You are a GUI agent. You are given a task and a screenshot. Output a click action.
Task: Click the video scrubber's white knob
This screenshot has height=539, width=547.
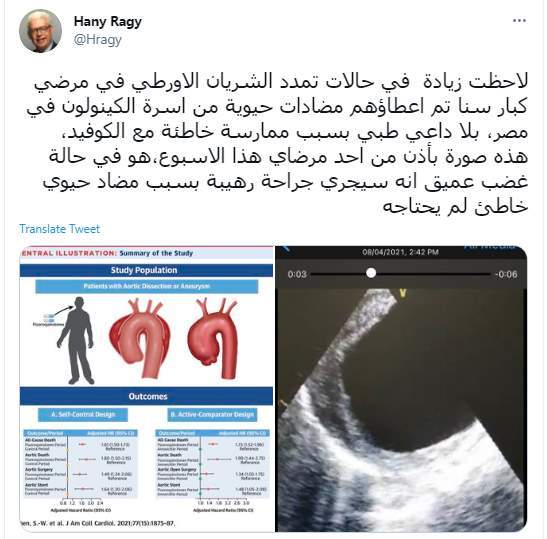(371, 273)
